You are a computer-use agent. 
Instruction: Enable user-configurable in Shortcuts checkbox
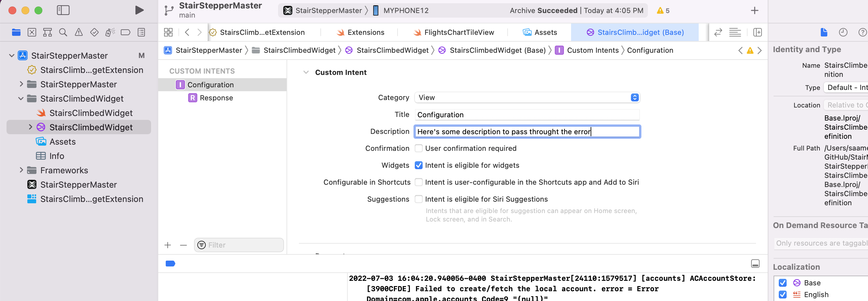pos(418,182)
